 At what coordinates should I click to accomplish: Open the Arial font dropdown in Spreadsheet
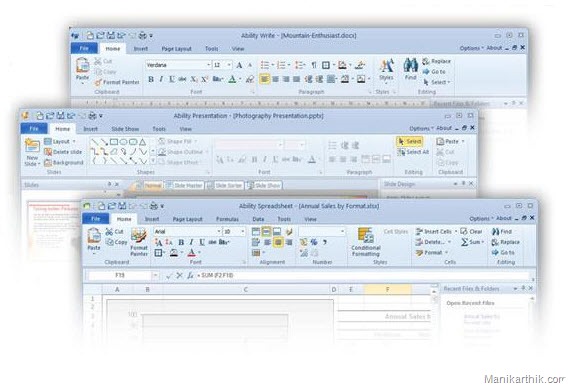pos(219,231)
